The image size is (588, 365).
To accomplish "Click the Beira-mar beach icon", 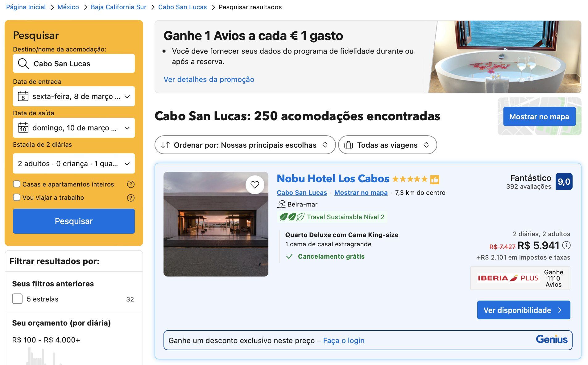I will pos(281,204).
